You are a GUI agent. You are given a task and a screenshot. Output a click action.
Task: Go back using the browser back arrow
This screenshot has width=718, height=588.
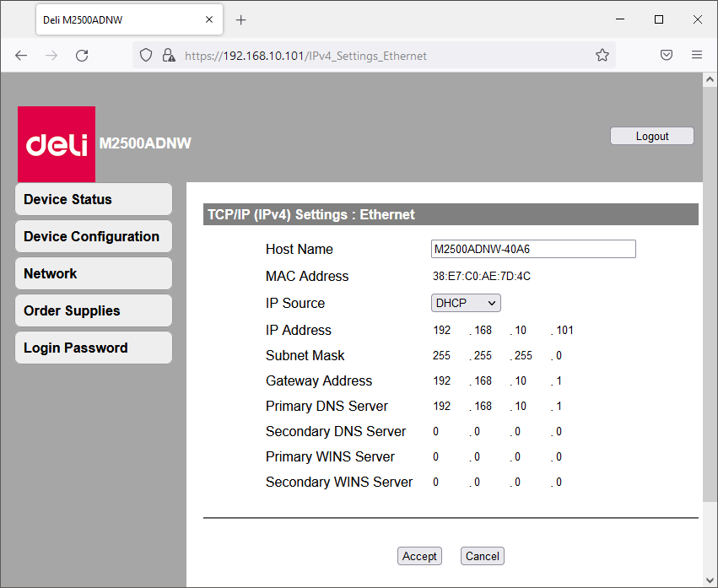pyautogui.click(x=21, y=56)
